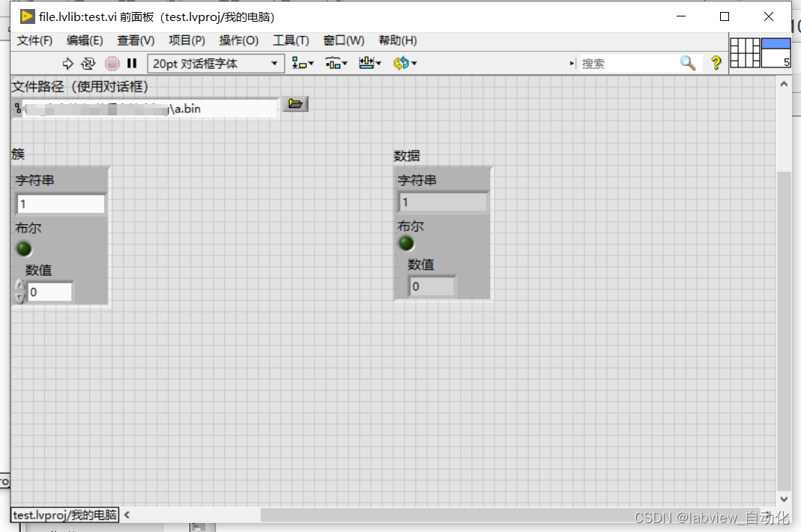The height and width of the screenshot is (532, 801).
Task: Click the file path browse folder button
Action: click(x=295, y=104)
